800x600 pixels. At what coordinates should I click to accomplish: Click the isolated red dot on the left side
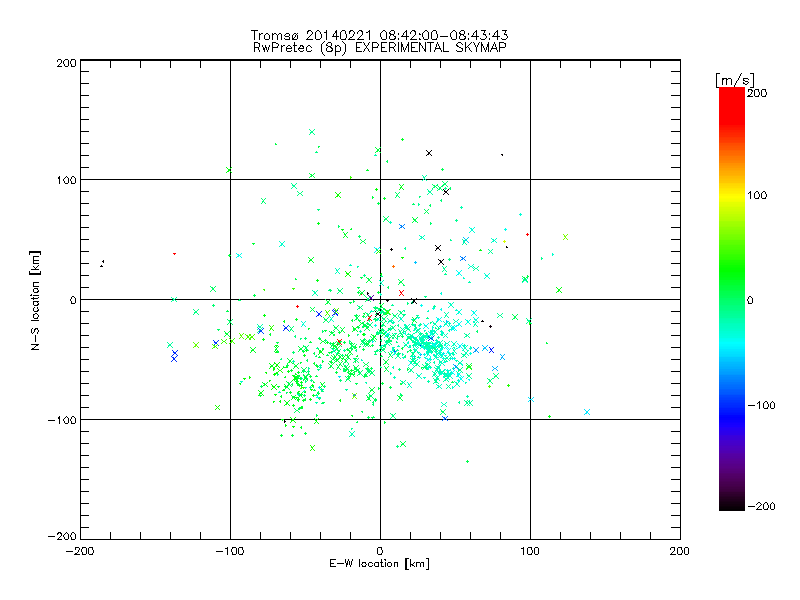coord(174,254)
